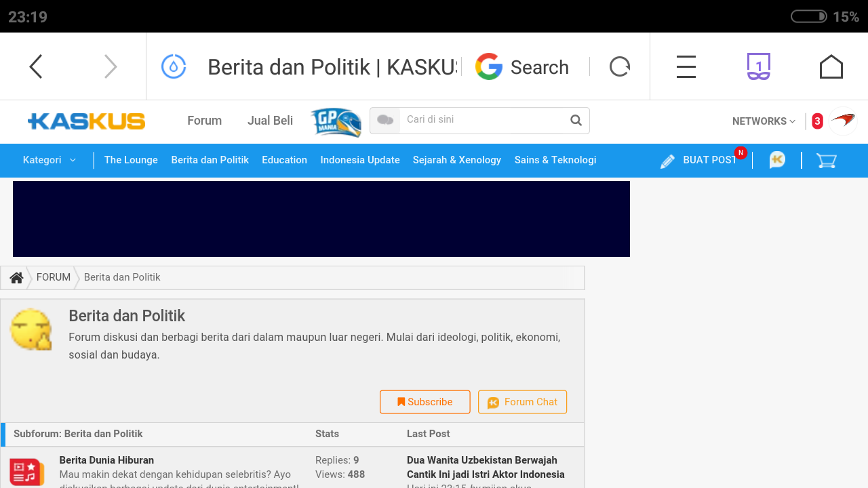Reload the page with the refresh icon
Viewport: 868px width, 488px height.
620,66
